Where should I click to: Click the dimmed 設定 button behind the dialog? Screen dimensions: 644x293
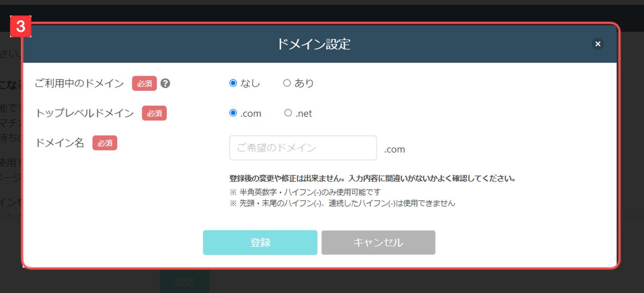(185, 282)
